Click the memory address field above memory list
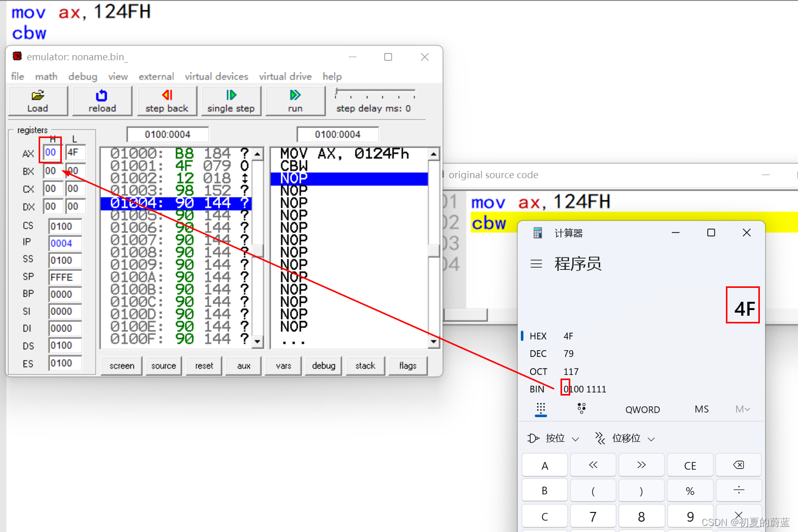Screen dimensions: 798x532 tap(167, 134)
